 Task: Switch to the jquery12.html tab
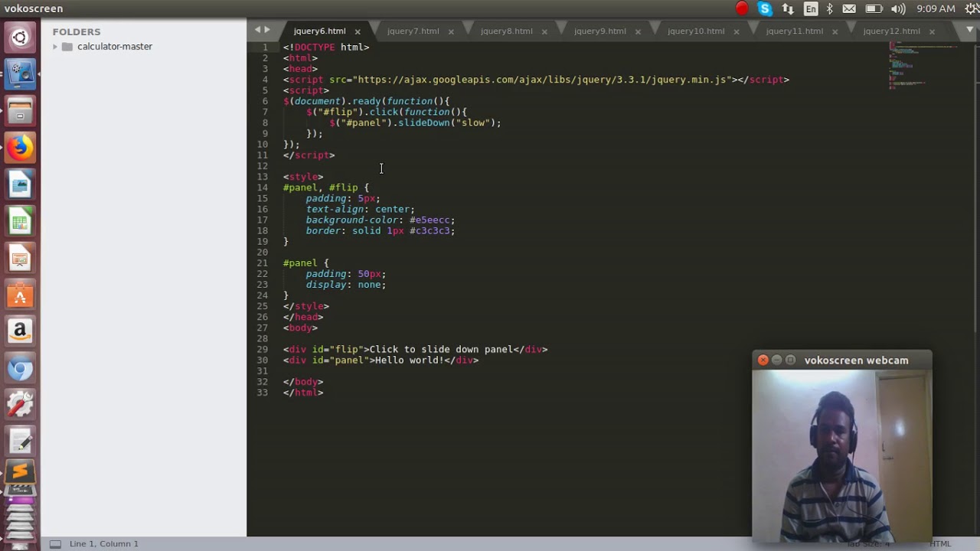891,31
